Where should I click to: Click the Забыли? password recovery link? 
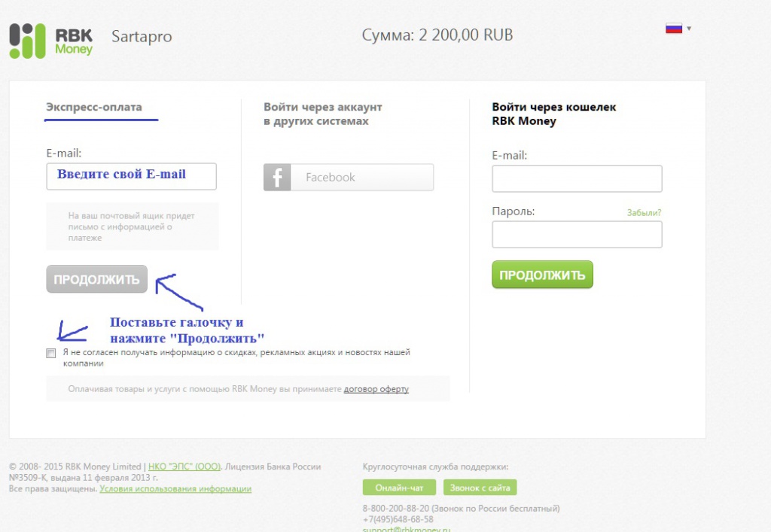coord(644,213)
